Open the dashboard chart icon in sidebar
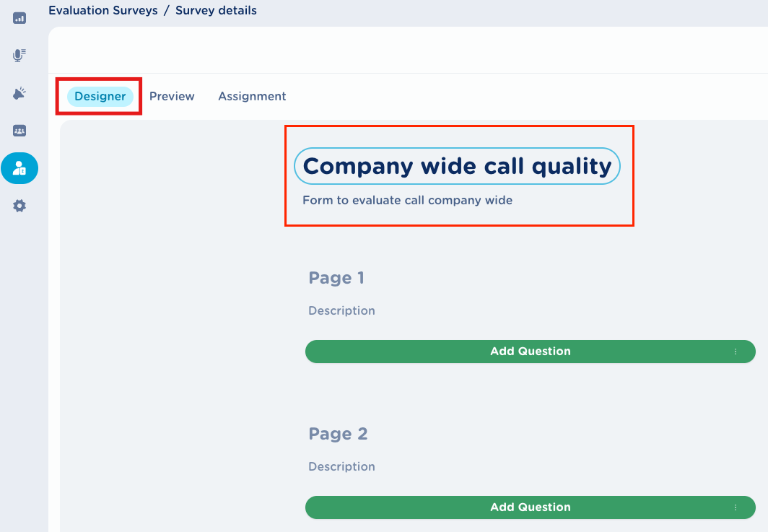This screenshot has height=532, width=768. pyautogui.click(x=19, y=17)
